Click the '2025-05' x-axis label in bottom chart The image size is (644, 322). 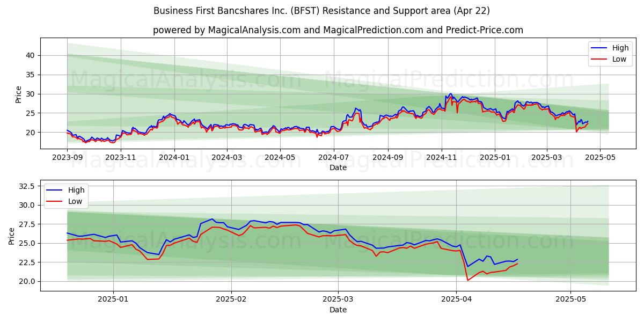(571, 301)
